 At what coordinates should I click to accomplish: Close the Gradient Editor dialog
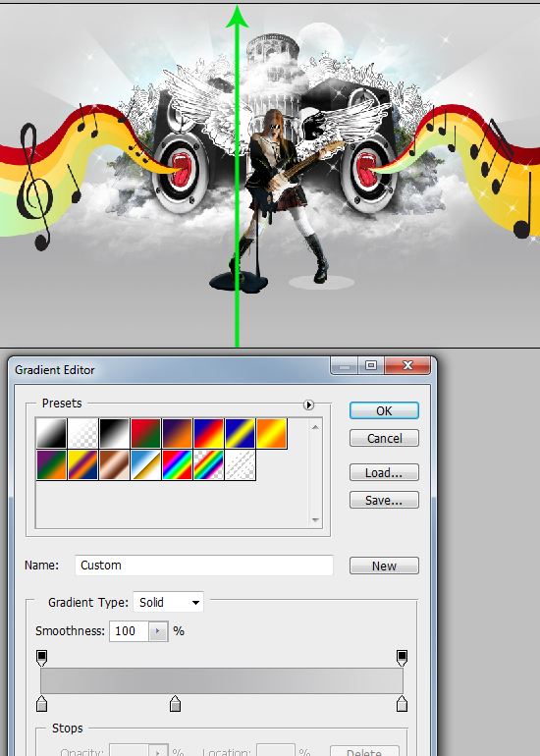tap(407, 365)
